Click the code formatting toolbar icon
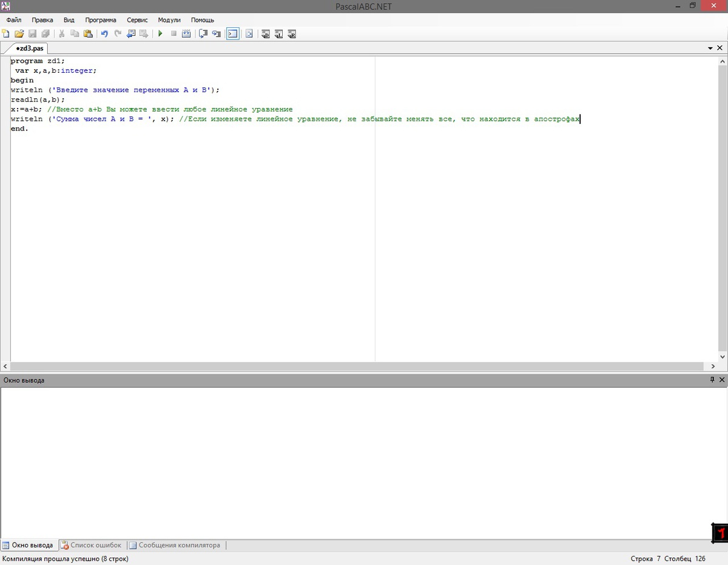The height and width of the screenshot is (565, 728). (249, 34)
